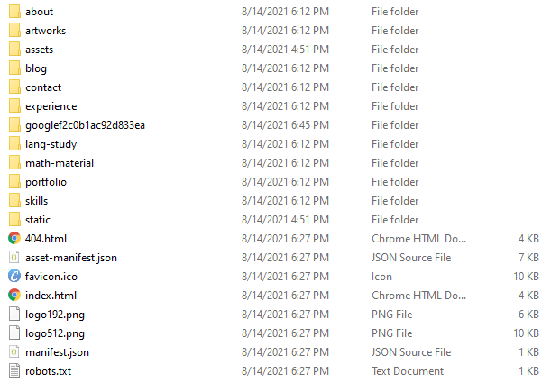Click the Chrome icon beside 404.html

tap(14, 238)
